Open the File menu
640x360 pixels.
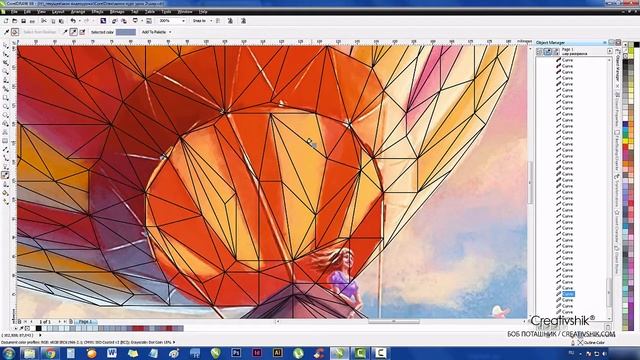tap(13, 12)
